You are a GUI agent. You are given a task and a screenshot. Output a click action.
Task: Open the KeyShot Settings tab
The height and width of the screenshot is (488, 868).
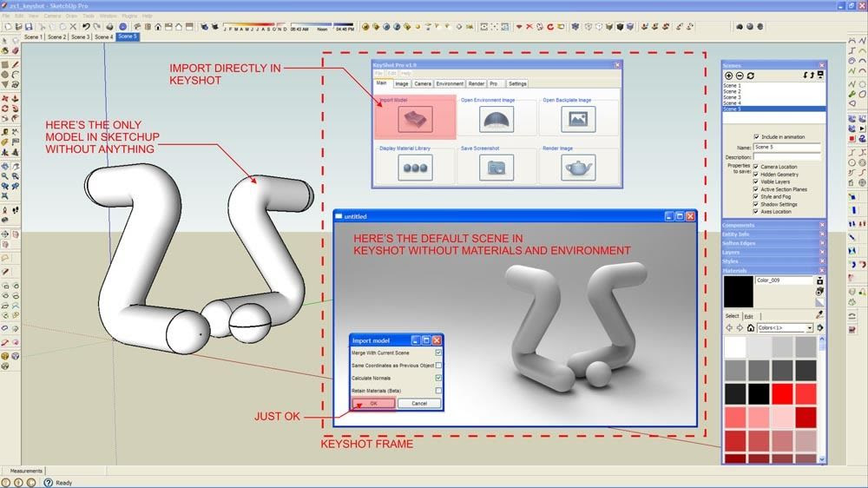517,83
